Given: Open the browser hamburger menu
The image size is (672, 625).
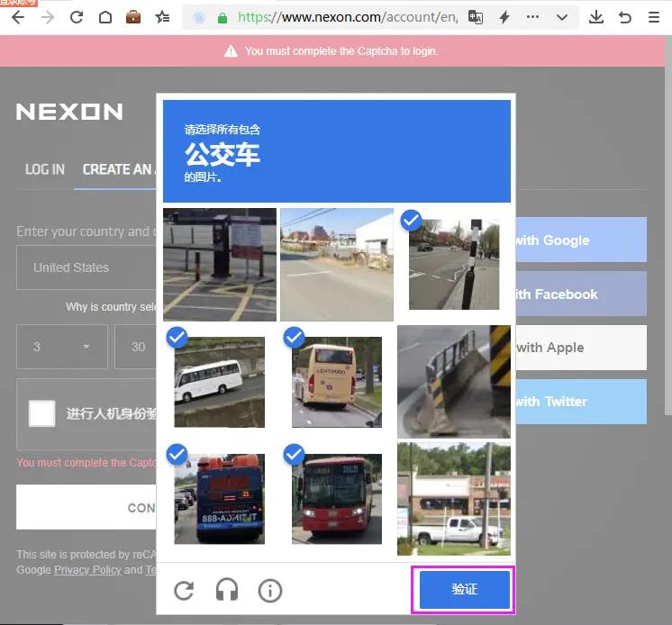Looking at the screenshot, I should 654,17.
